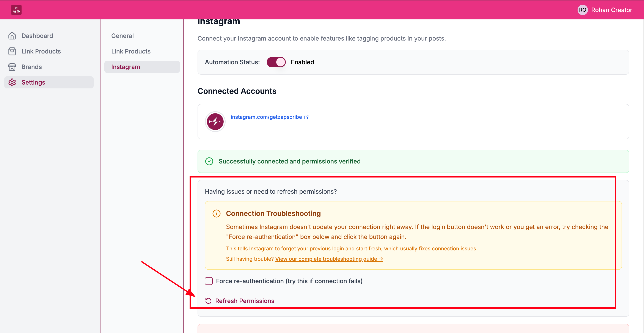This screenshot has height=333, width=644.
Task: Open the General settings tab
Action: click(x=123, y=36)
